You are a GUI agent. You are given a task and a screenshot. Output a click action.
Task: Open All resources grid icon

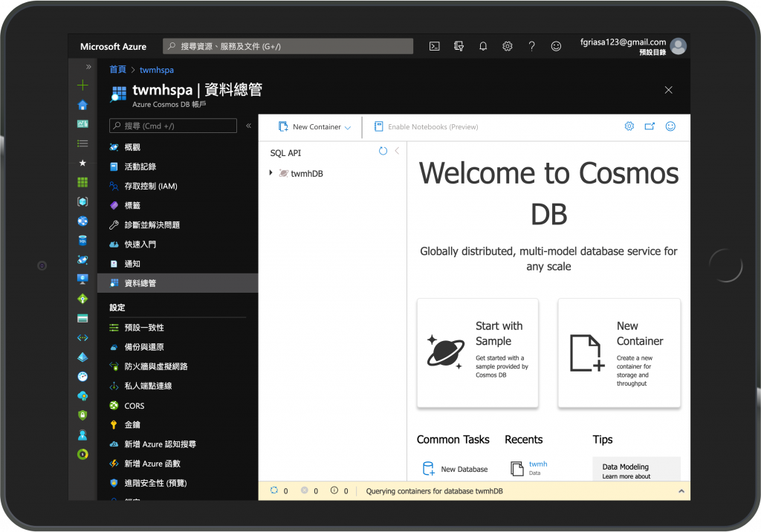click(x=82, y=182)
